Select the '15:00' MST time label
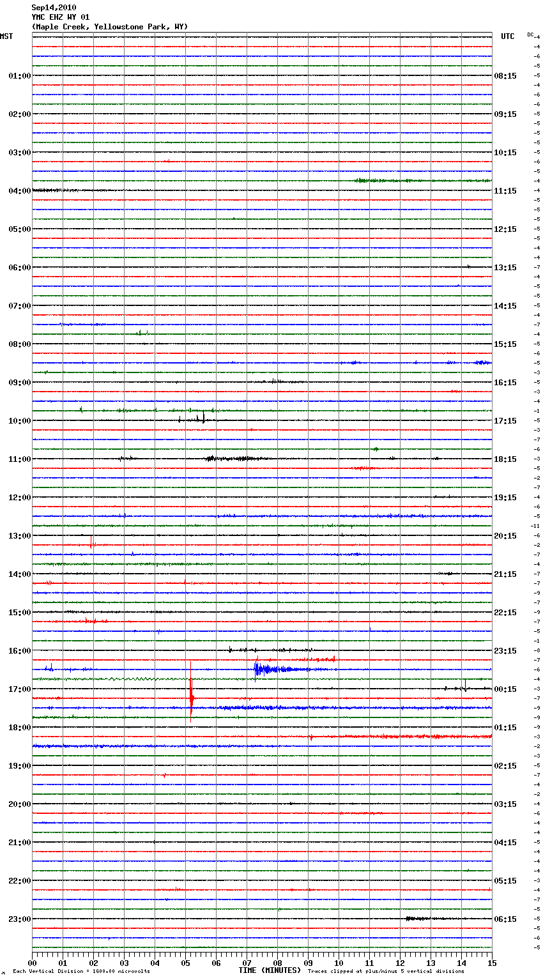The width and height of the screenshot is (543, 980). click(x=19, y=613)
